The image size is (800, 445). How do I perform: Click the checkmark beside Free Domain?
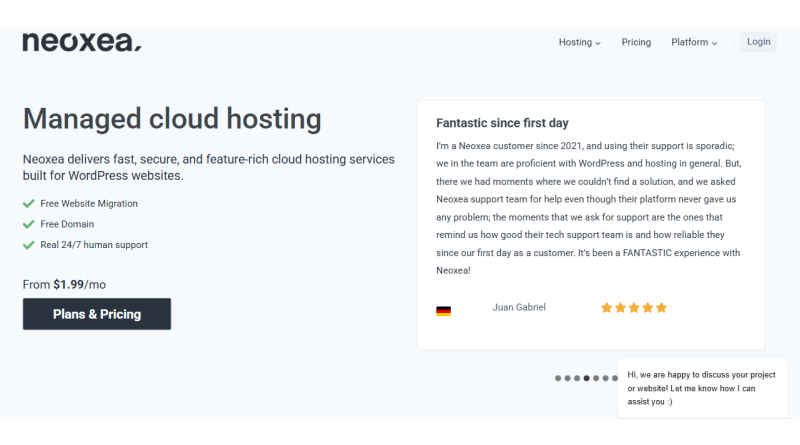tap(29, 224)
